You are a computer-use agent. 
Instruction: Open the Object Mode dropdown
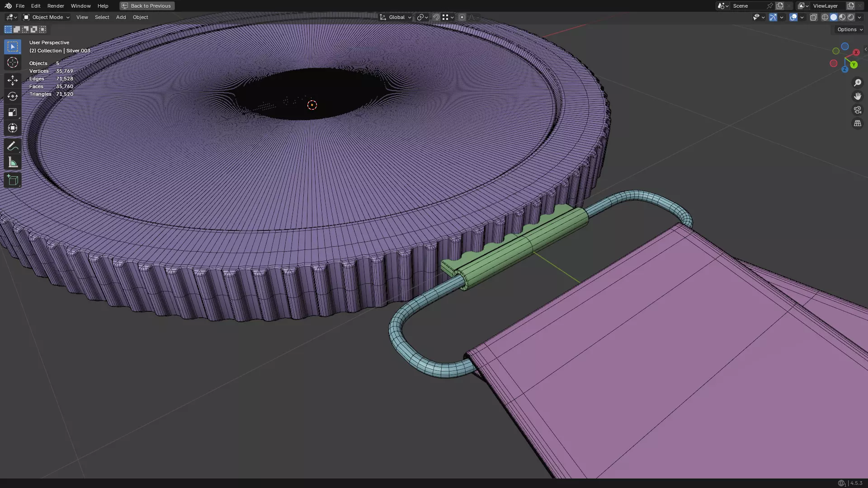coord(47,17)
